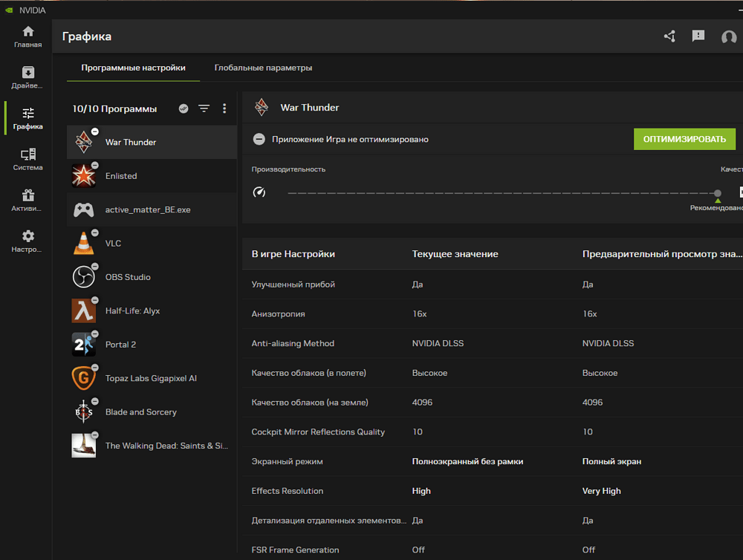Click the Enlisted star game icon
This screenshot has width=743, height=560.
click(x=83, y=176)
